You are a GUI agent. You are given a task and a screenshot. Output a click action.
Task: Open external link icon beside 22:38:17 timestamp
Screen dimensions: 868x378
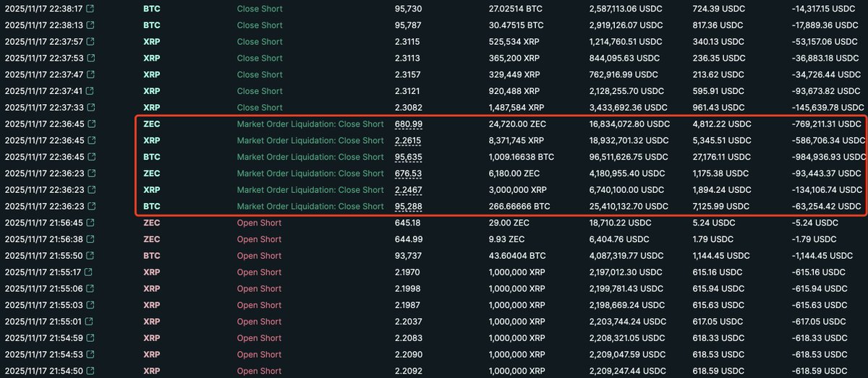point(90,9)
